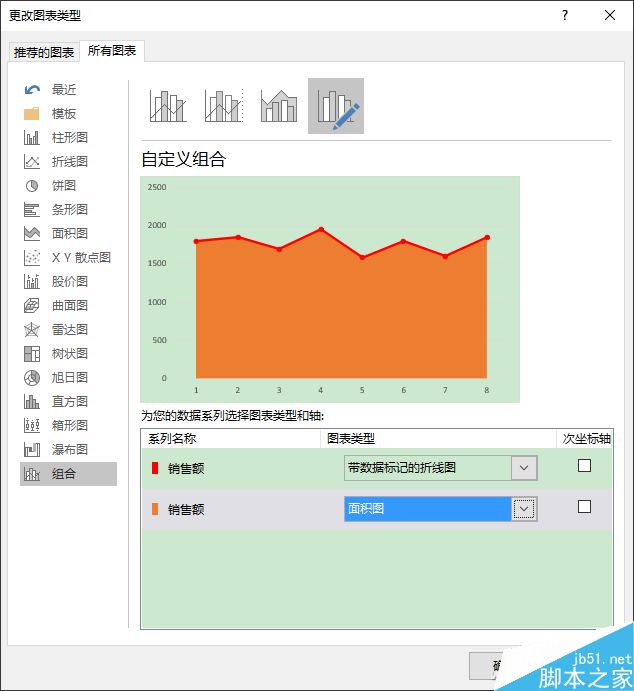Select clustered column-line combo subtype
This screenshot has height=691, width=634.
[x=168, y=106]
